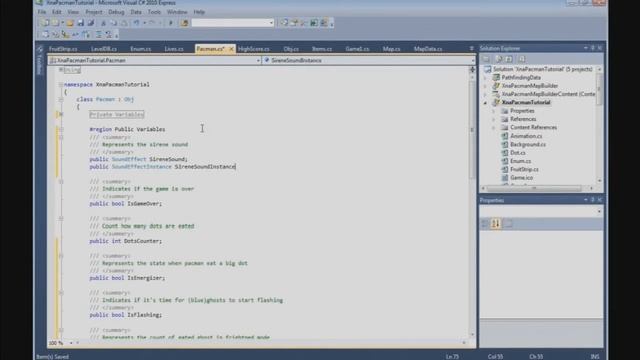The width and height of the screenshot is (640, 360).
Task: Open the document tab overflow dropdown
Action: click(x=471, y=49)
